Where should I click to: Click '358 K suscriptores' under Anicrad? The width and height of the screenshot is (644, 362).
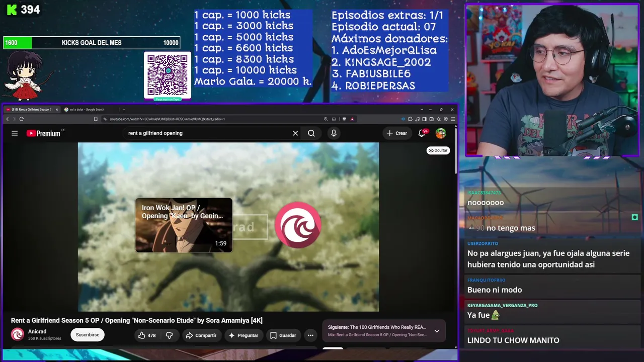(45, 338)
